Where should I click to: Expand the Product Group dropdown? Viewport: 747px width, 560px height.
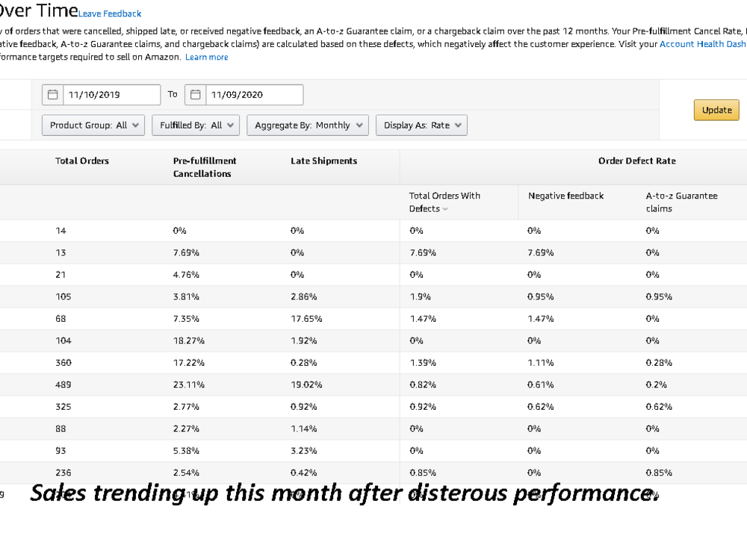(93, 125)
